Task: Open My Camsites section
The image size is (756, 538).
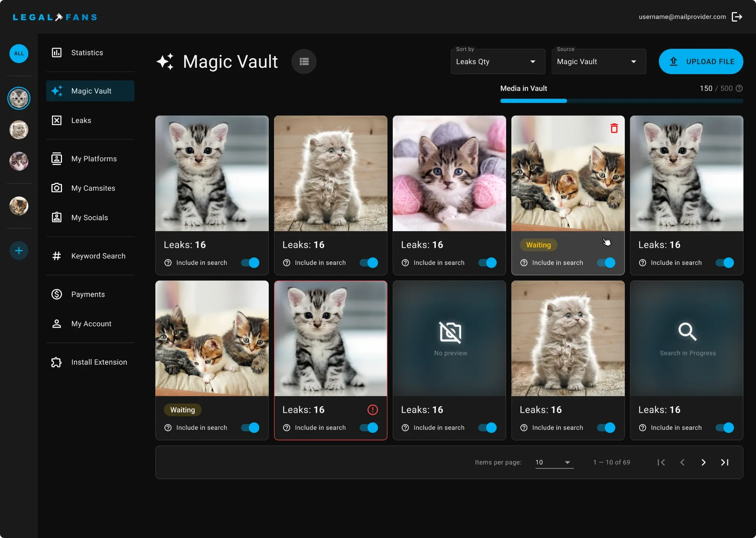Action: [90, 188]
